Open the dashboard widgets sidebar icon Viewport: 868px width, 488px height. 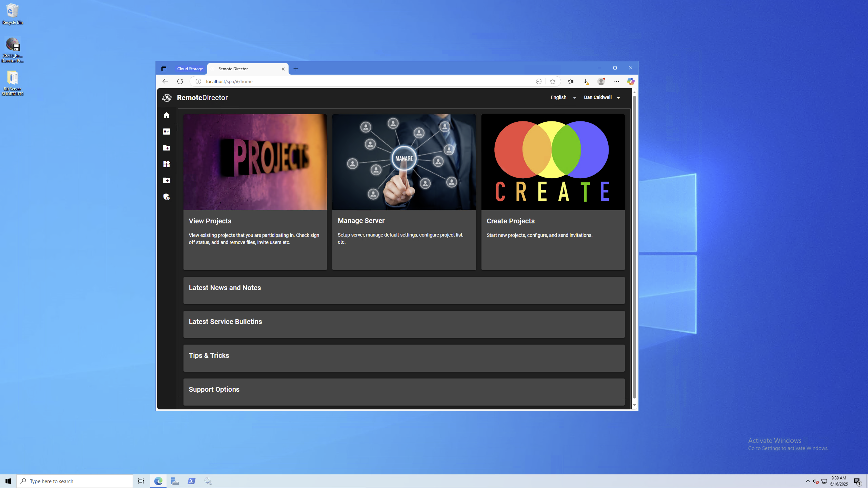pos(166,164)
